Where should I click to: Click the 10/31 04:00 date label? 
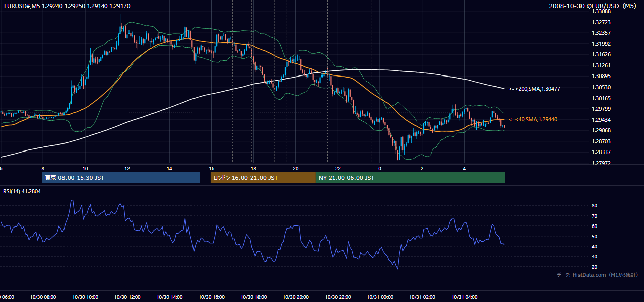pyautogui.click(x=464, y=297)
